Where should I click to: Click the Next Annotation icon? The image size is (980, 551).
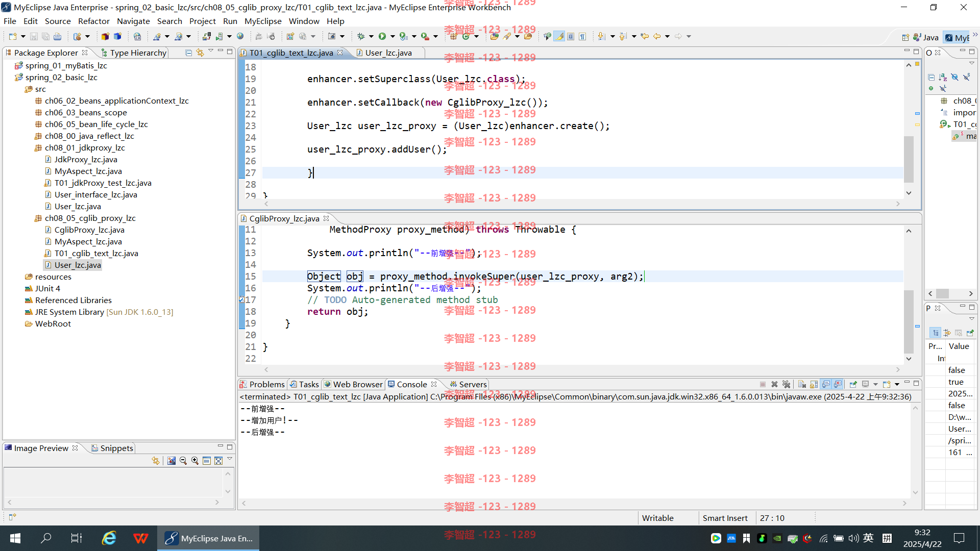tap(601, 36)
